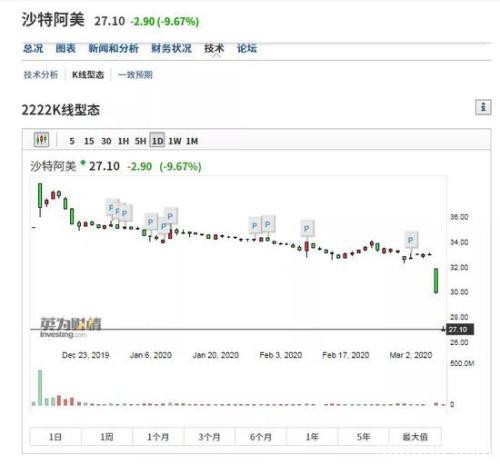Click the 500.0M volume axis label
The height and width of the screenshot is (464, 500).
(x=462, y=363)
